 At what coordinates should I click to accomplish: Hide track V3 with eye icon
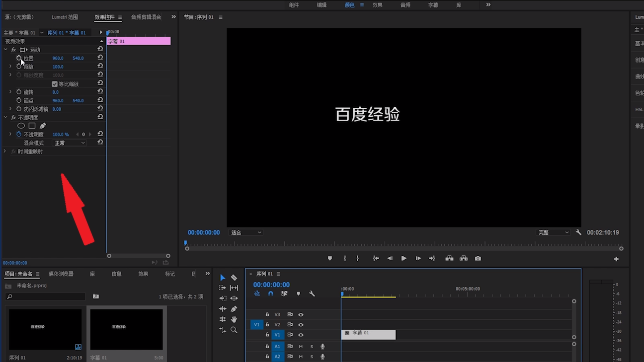tap(301, 315)
